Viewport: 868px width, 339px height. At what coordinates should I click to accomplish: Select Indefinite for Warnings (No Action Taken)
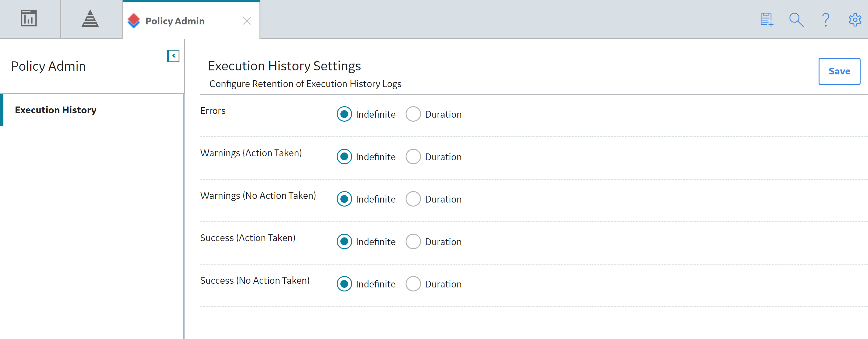pos(344,199)
